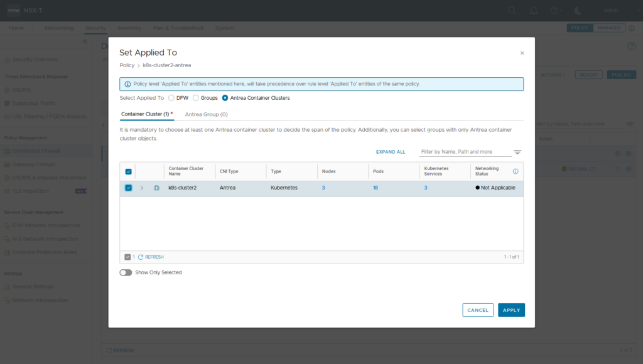Open URL Filtering / FQDN Analysis
This screenshot has width=643, height=364.
coord(49,116)
